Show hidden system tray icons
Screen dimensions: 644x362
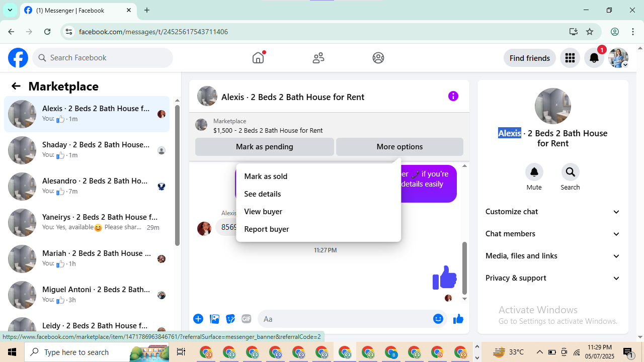pyautogui.click(x=539, y=352)
